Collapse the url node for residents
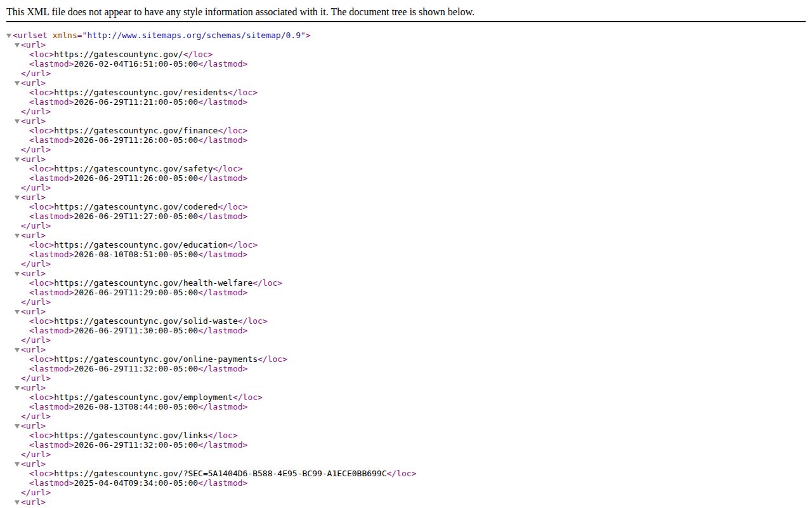812x508 pixels. [x=18, y=83]
